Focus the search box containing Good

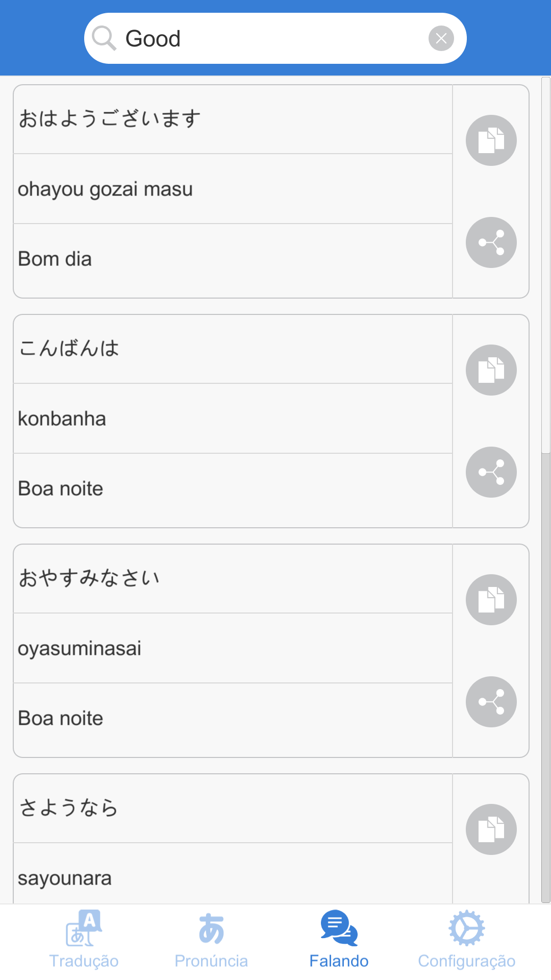pos(275,38)
